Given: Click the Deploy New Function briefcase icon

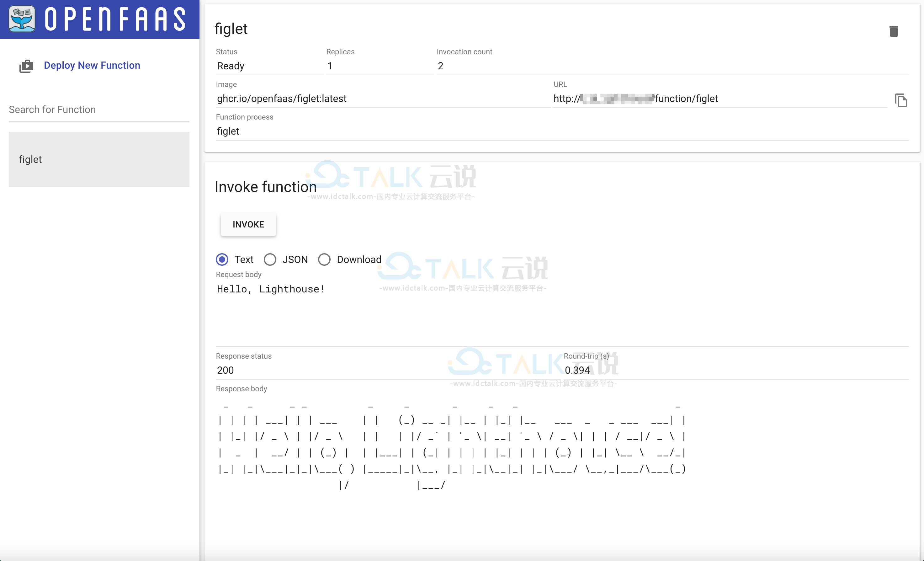Looking at the screenshot, I should (x=26, y=65).
